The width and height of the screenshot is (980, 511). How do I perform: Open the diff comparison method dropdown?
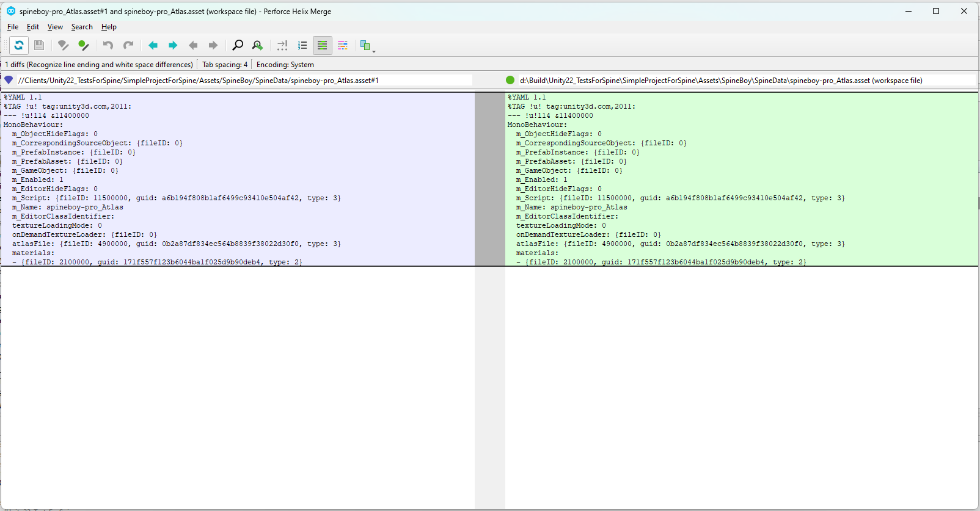pyautogui.click(x=367, y=46)
